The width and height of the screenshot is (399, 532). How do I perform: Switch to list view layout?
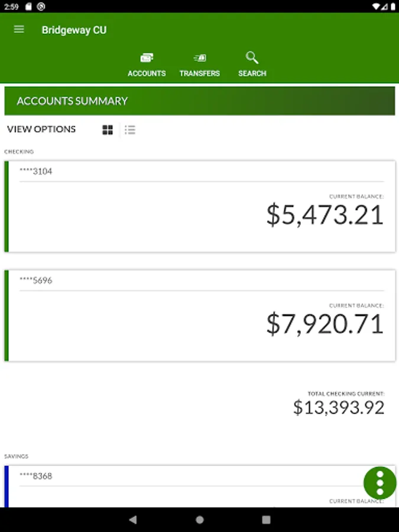130,130
